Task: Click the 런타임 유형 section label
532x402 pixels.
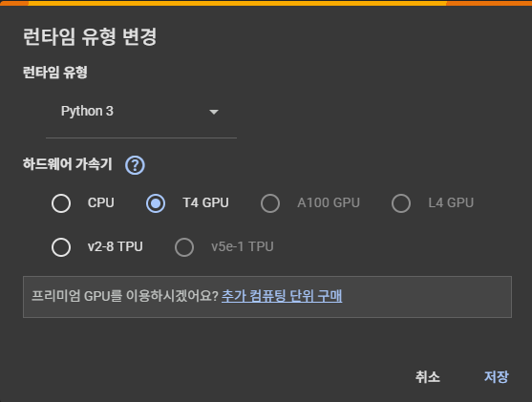Action: (55, 73)
